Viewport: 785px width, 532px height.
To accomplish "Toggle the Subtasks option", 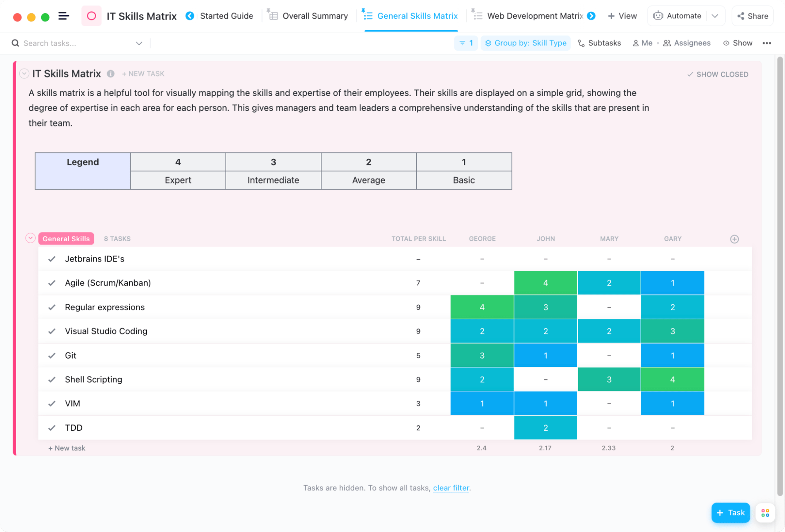I will click(x=600, y=42).
